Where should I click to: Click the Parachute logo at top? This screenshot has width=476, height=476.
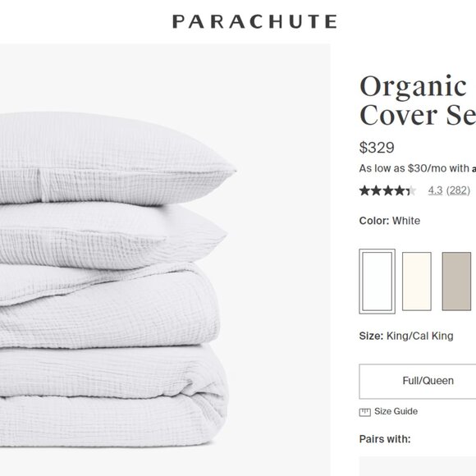pyautogui.click(x=254, y=21)
